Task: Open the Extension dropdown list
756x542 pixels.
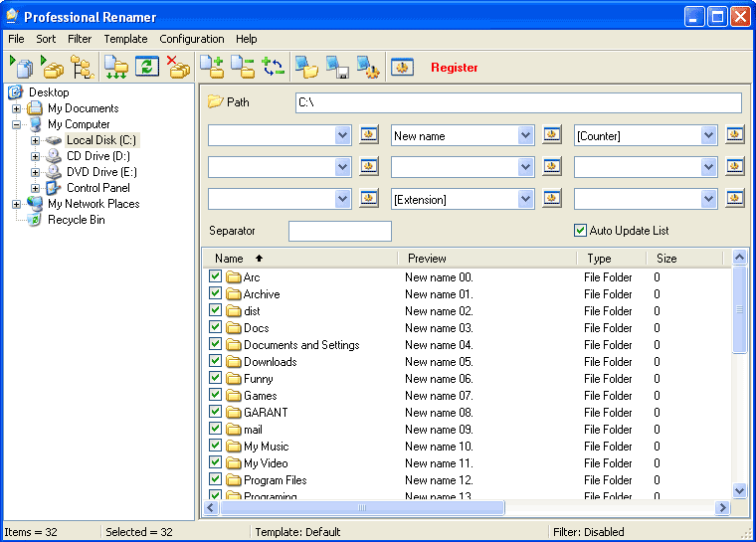Action: [525, 199]
